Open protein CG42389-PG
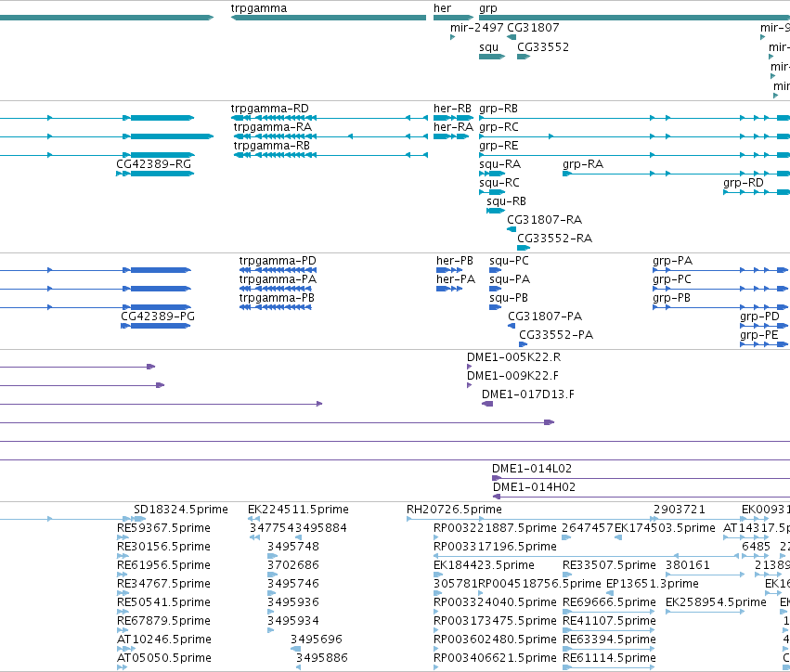 tap(158, 317)
